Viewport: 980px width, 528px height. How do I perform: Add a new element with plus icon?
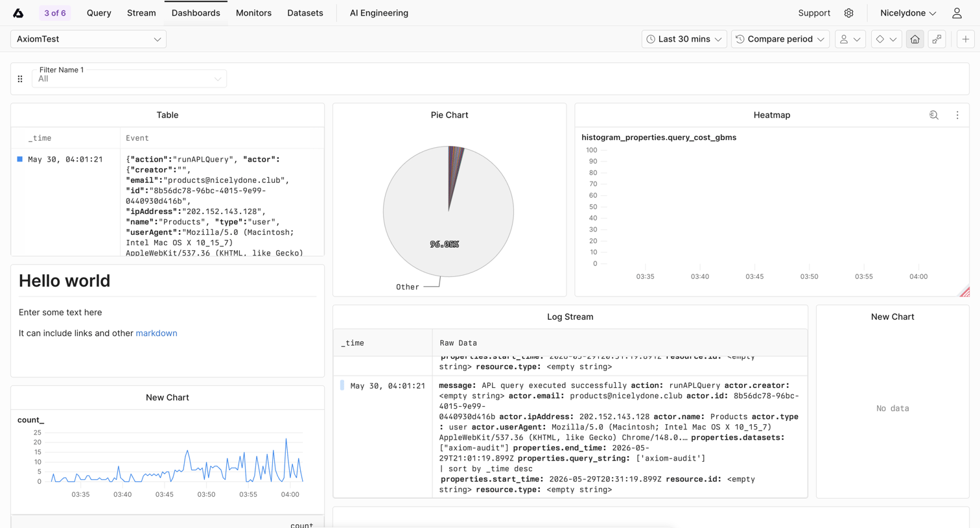(x=965, y=39)
